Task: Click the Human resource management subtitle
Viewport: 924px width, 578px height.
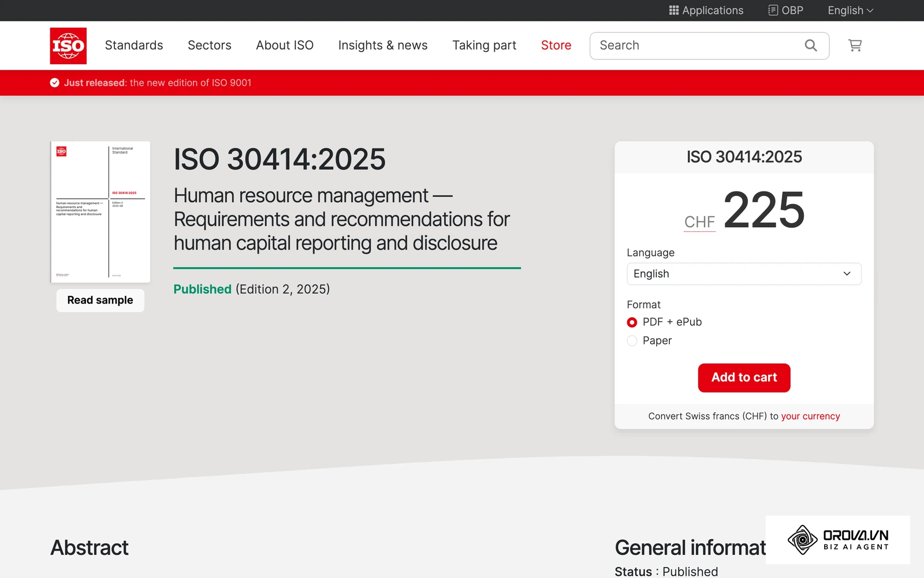Action: point(341,220)
